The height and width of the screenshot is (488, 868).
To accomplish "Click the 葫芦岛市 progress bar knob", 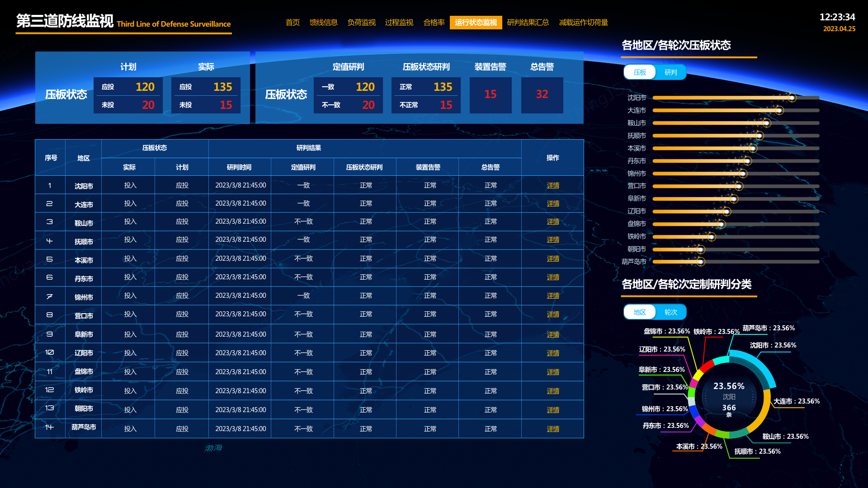I will [x=701, y=262].
